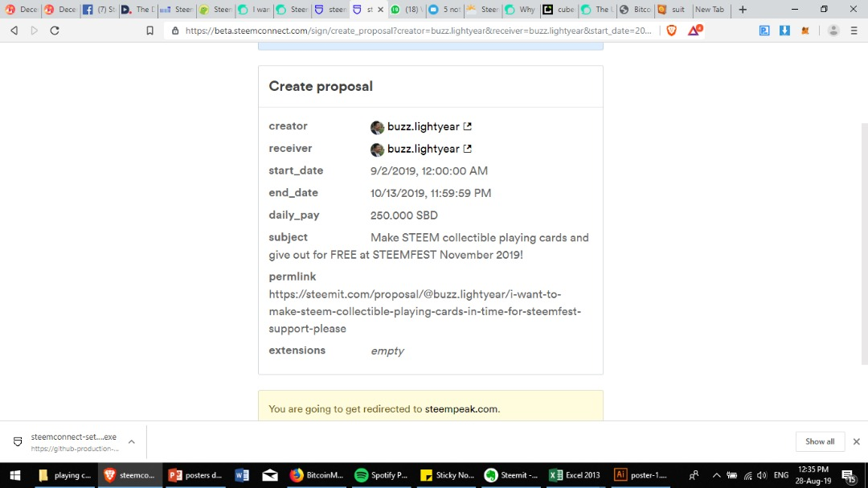Image resolution: width=868 pixels, height=488 pixels.
Task: Expand steemconnect-setup download options chevron
Action: (x=131, y=441)
